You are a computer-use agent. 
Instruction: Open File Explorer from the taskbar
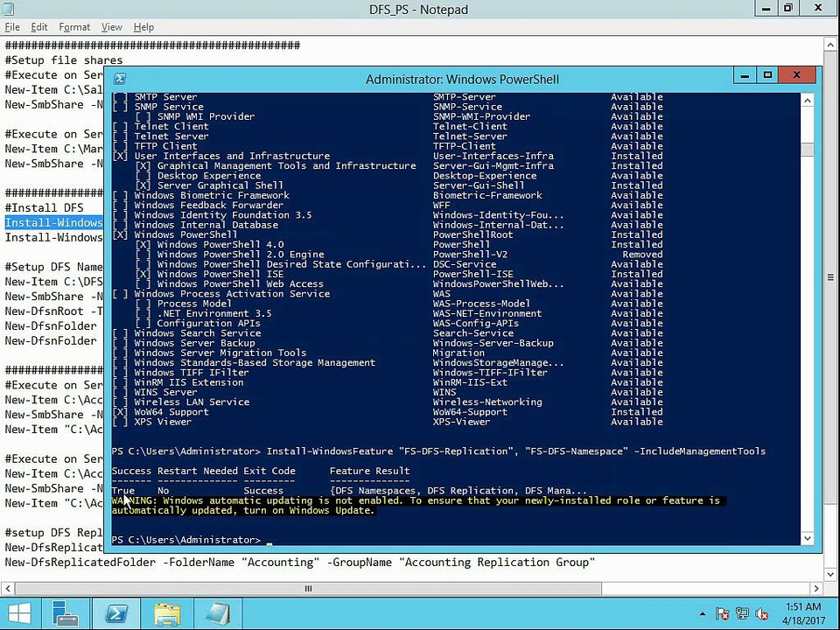click(167, 614)
